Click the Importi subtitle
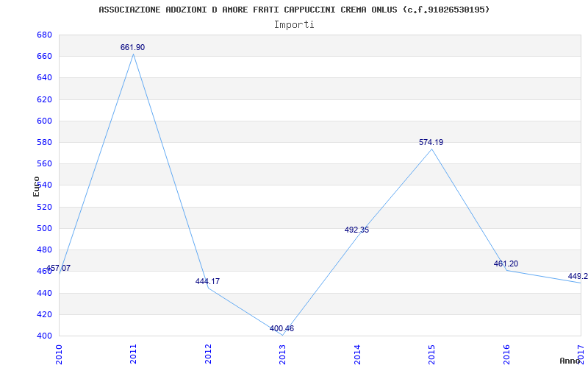The image size is (588, 368). click(294, 25)
